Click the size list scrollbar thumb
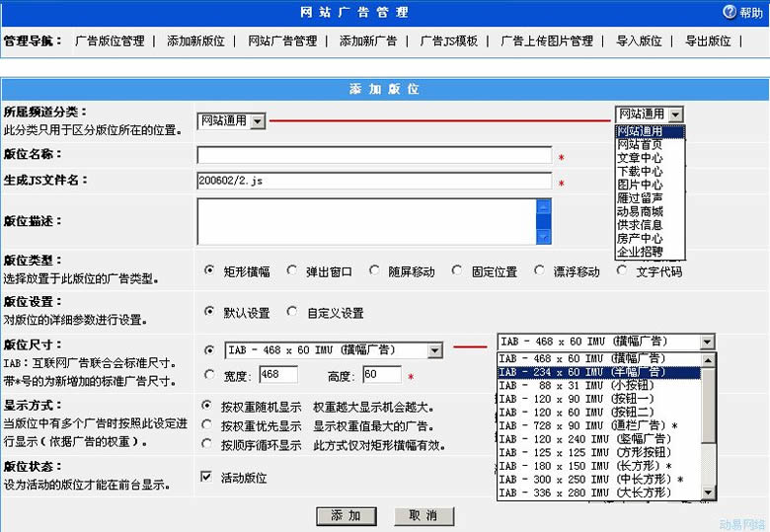 click(x=708, y=406)
